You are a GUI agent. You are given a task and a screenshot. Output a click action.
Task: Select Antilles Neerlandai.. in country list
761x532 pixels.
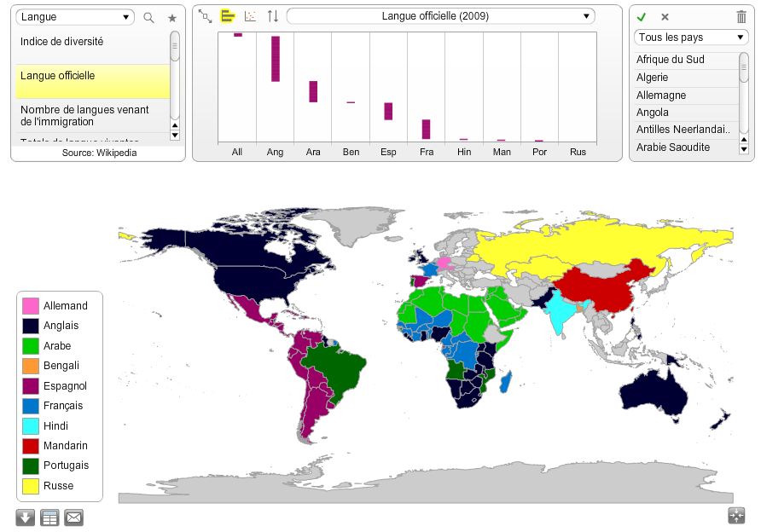click(686, 130)
